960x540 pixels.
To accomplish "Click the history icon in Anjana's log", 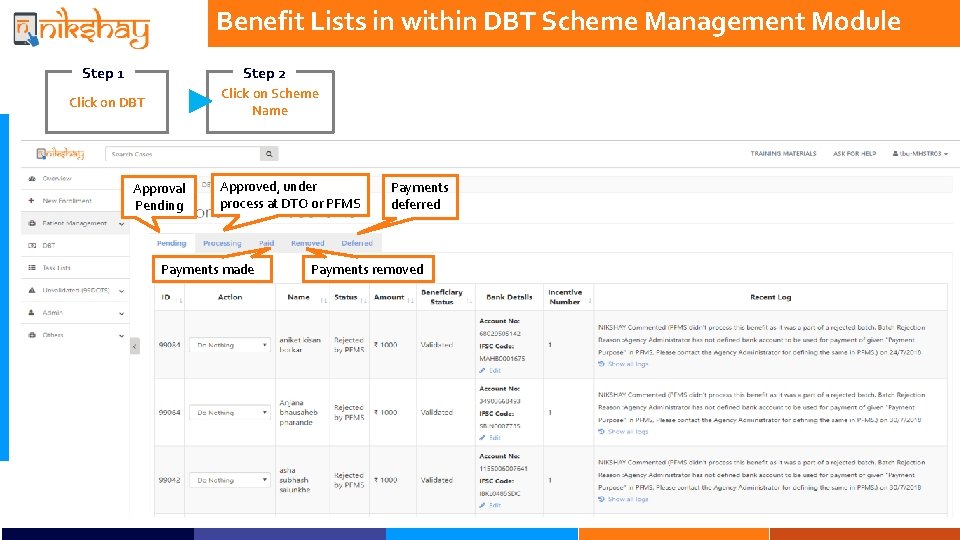I will (601, 432).
